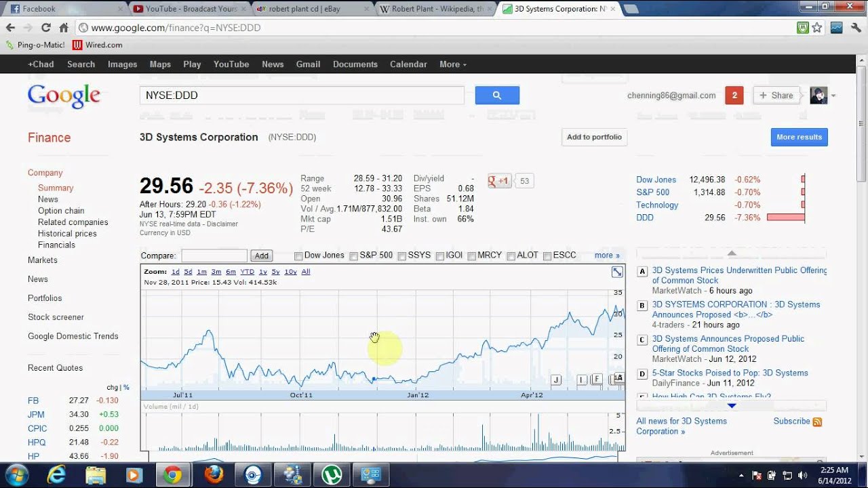Click the Share button

pyautogui.click(x=775, y=96)
